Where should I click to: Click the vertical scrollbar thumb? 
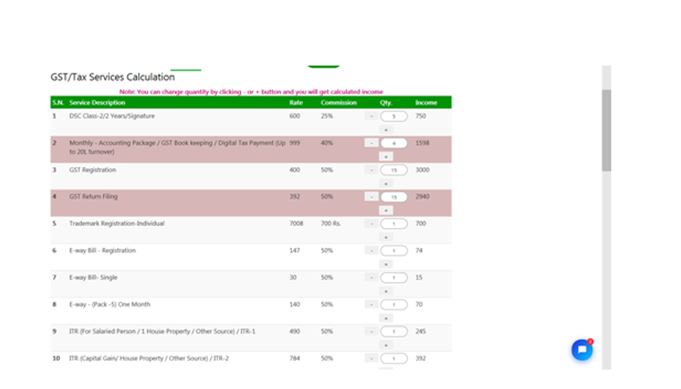tap(606, 130)
